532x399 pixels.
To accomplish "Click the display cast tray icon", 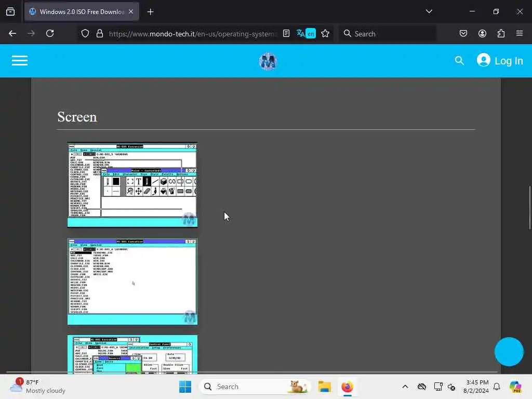I will 438,387.
